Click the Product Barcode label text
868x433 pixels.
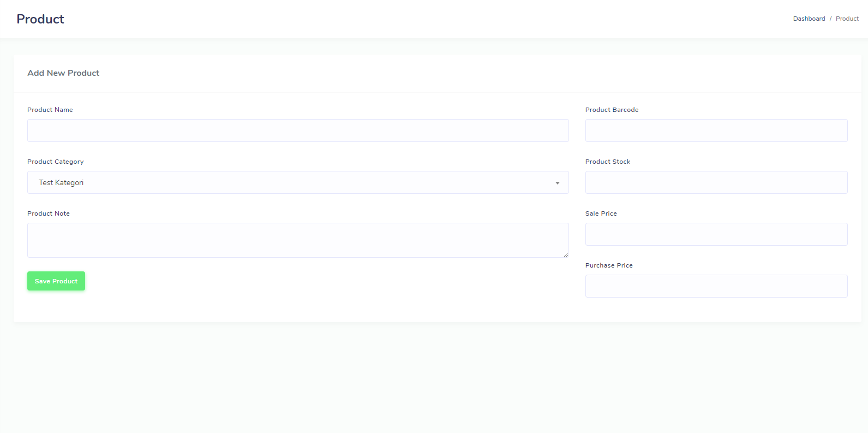(x=612, y=110)
